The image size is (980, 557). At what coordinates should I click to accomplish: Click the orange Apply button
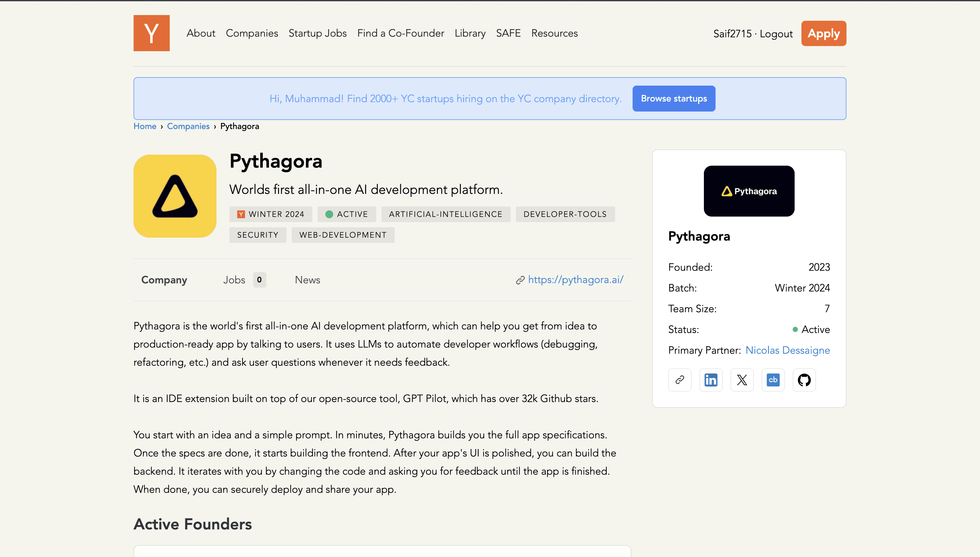click(x=823, y=33)
